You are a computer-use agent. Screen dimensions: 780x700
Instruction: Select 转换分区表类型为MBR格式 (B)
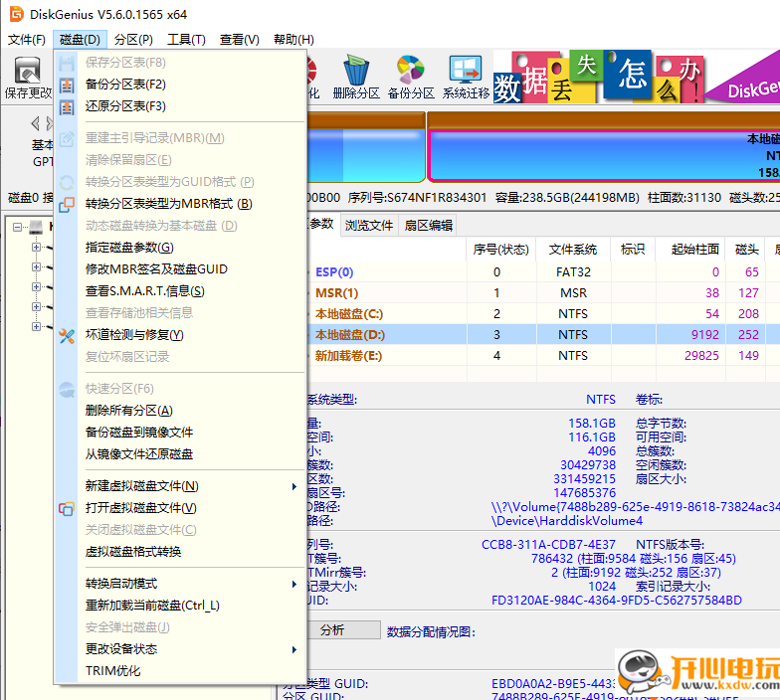180,204
